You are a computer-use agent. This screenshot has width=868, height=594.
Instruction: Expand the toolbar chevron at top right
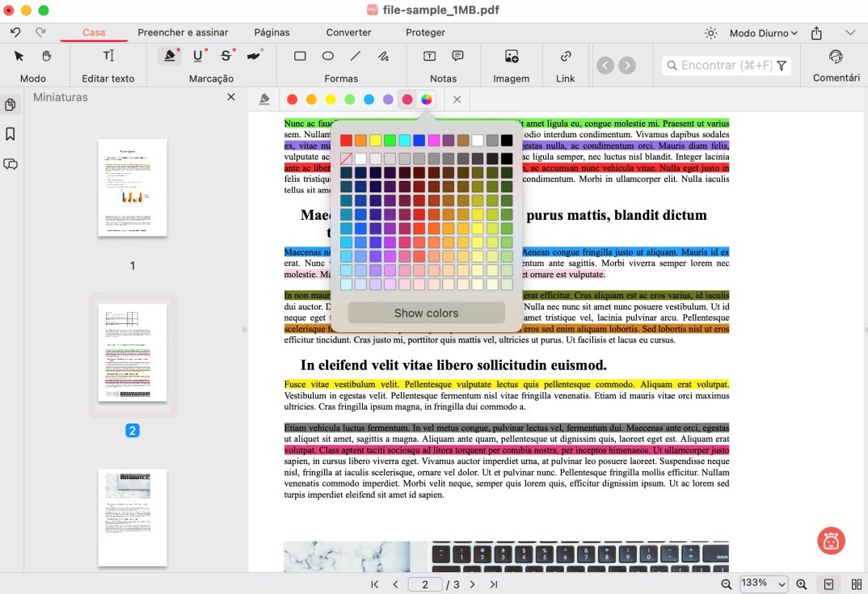click(850, 33)
